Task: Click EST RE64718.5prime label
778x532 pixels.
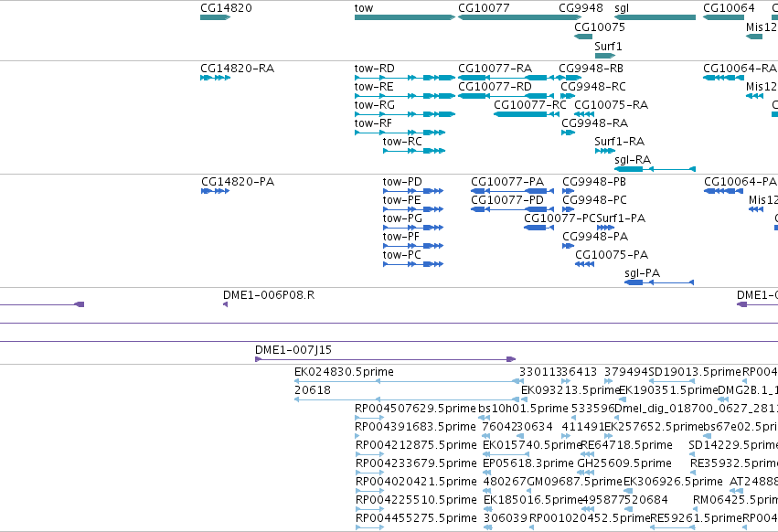Action: (x=626, y=444)
